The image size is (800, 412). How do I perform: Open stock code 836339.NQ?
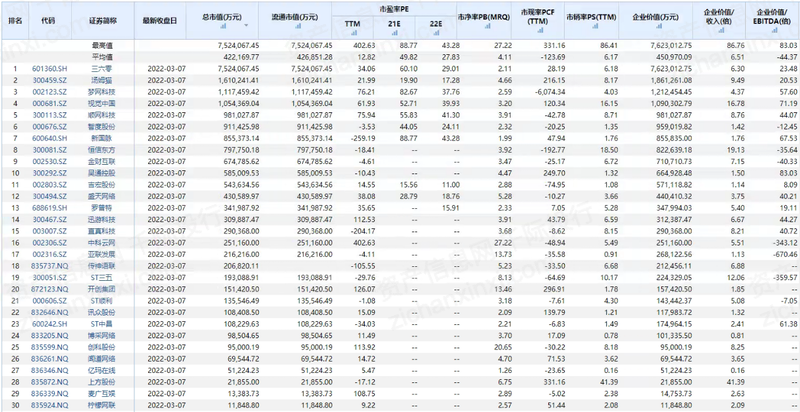[x=48, y=393]
